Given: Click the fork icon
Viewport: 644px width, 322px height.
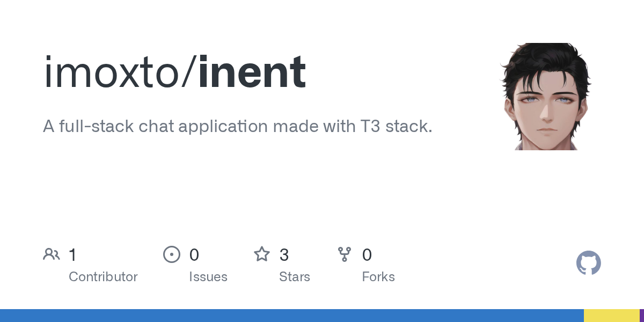Looking at the screenshot, I should (344, 254).
